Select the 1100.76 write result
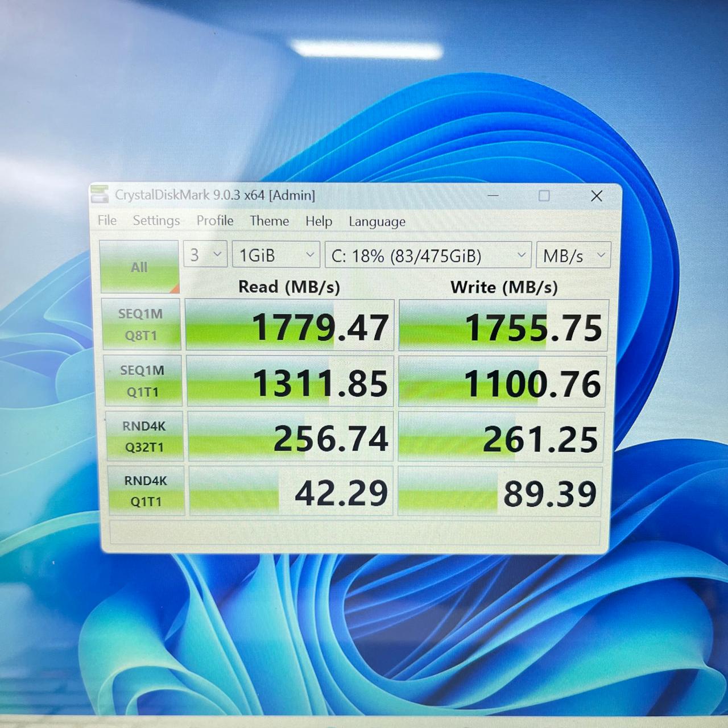728x728 pixels. click(x=503, y=382)
